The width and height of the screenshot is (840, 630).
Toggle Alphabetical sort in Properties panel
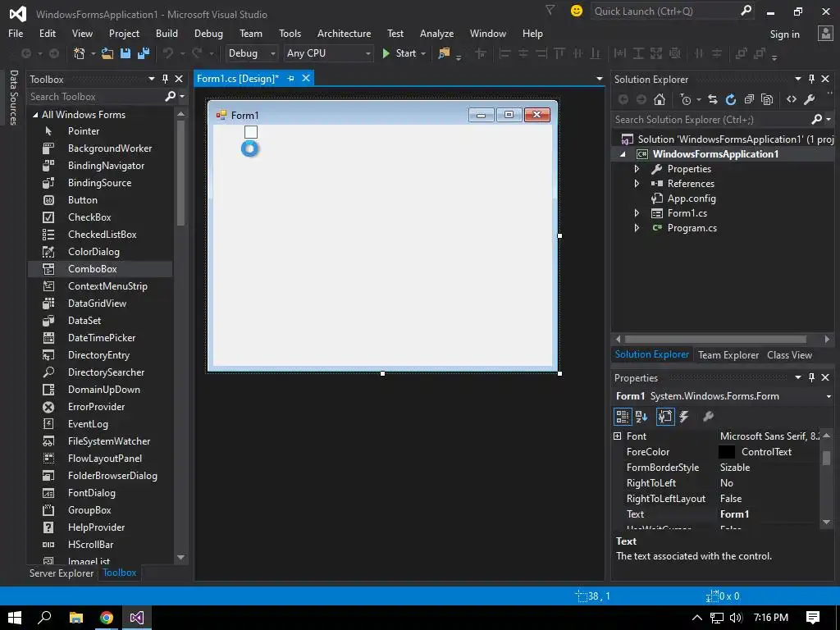click(x=641, y=416)
